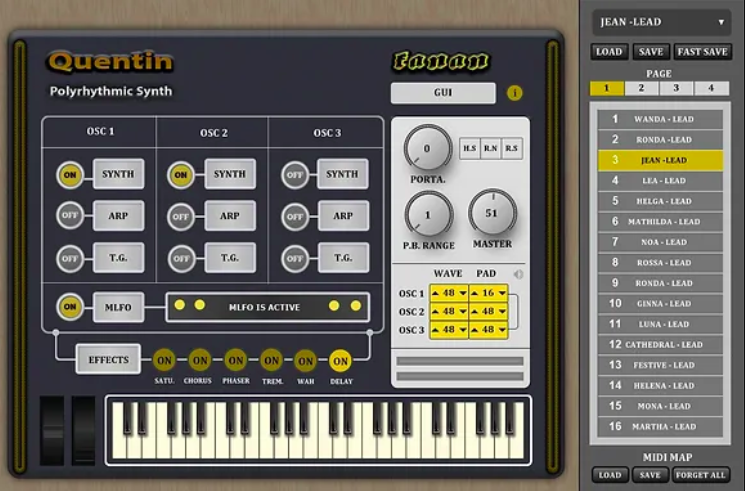Viewport: 745px width, 491px height.
Task: Toggle the DELAY effect on/off
Action: pyautogui.click(x=340, y=361)
